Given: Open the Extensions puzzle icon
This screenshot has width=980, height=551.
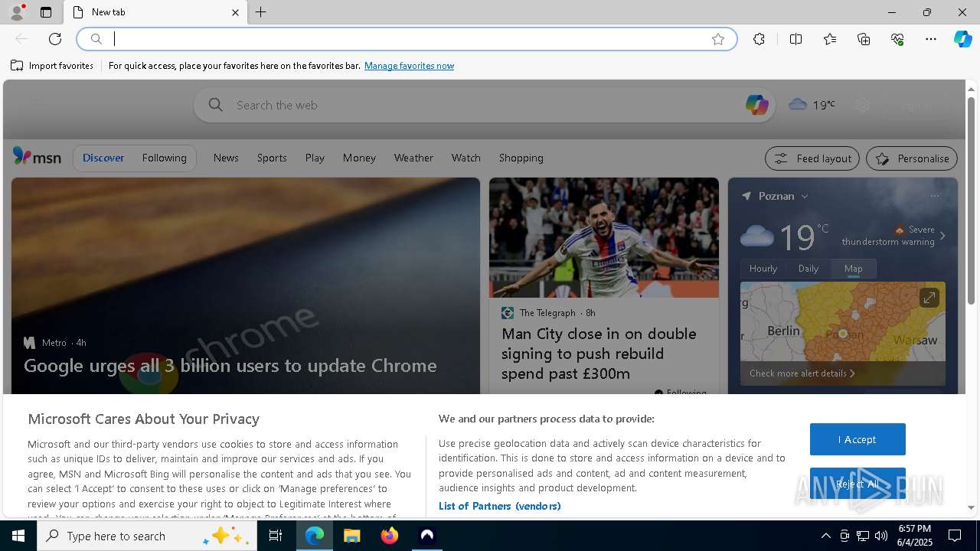Looking at the screenshot, I should (x=759, y=39).
